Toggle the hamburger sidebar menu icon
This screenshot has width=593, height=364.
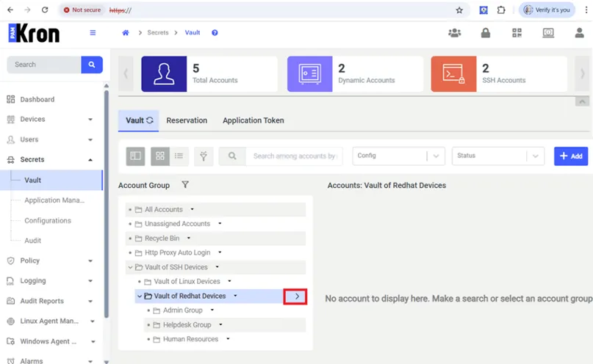[x=93, y=33]
